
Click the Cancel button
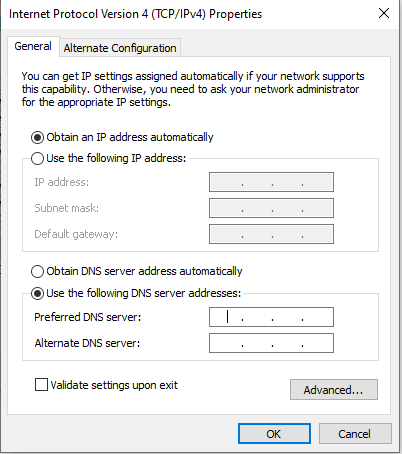[355, 434]
